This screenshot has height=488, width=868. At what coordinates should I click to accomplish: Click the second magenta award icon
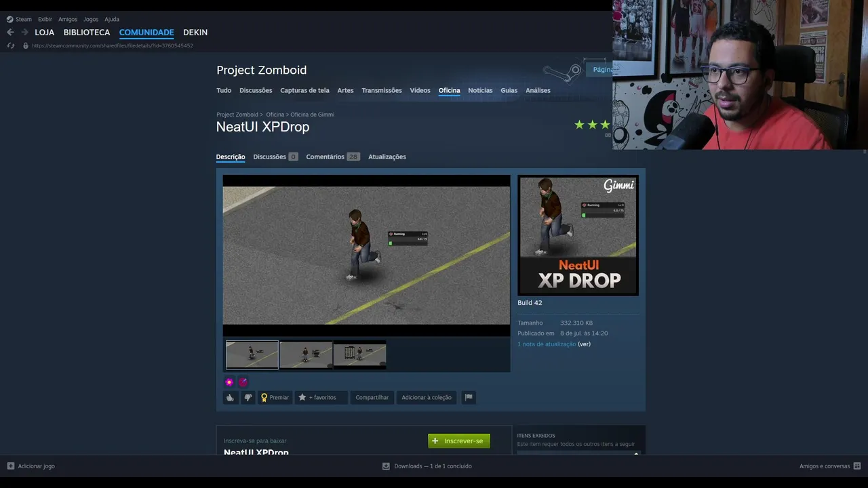pos(243,382)
